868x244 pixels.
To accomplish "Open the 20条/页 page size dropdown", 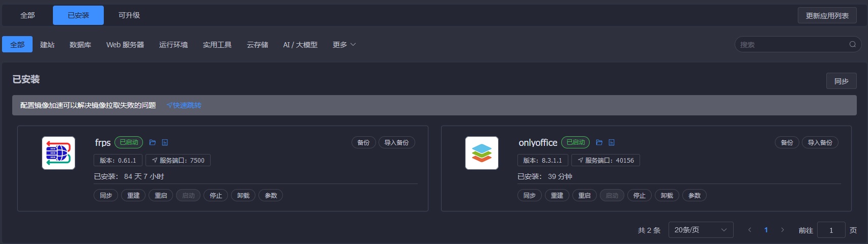I will coord(701,230).
